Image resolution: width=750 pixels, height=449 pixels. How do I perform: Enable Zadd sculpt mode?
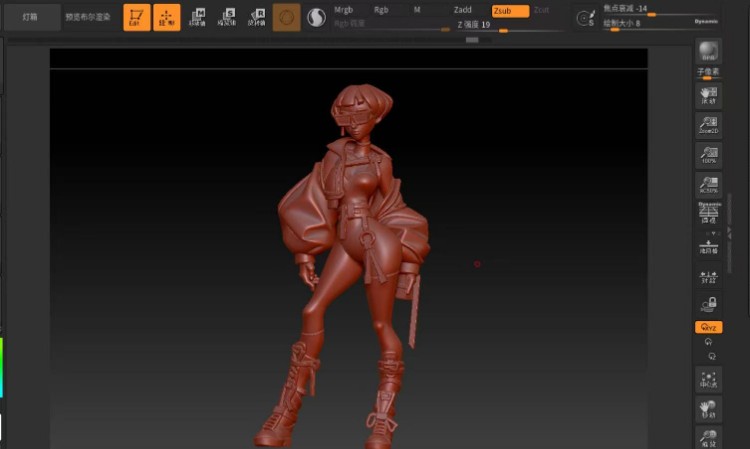click(x=463, y=9)
